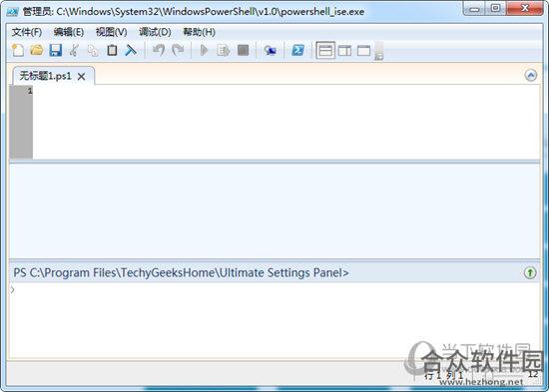Clear the output pane with the toolbar icon
Screen dimensions: 549x392
pos(131,51)
